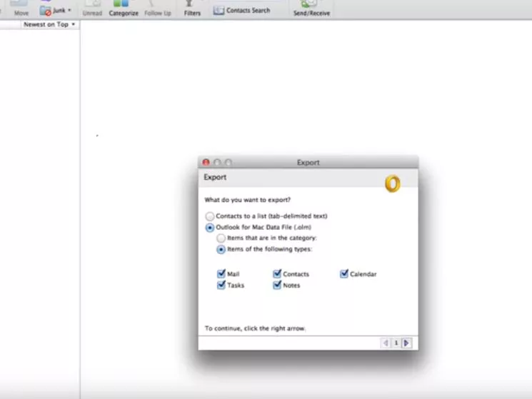
Task: Click the Contacts Search label
Action: click(x=248, y=11)
